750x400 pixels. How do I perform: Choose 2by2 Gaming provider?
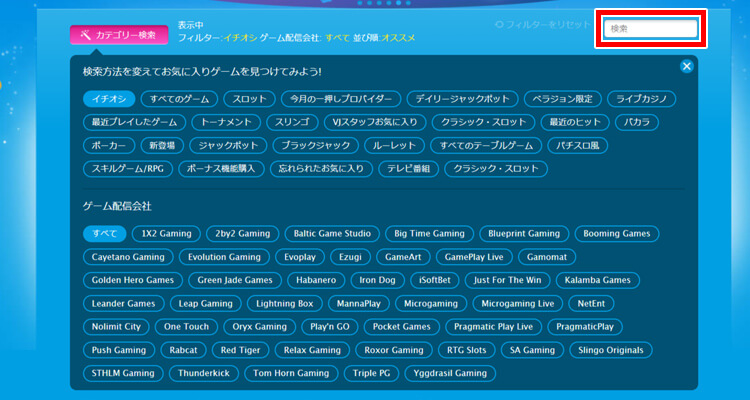(x=243, y=233)
